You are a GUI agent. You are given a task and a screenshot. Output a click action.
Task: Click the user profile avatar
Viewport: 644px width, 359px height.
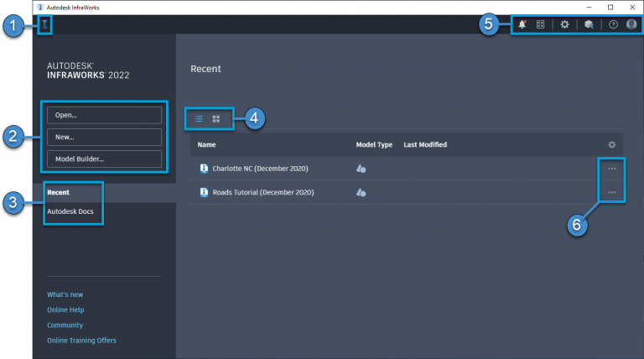click(x=631, y=24)
